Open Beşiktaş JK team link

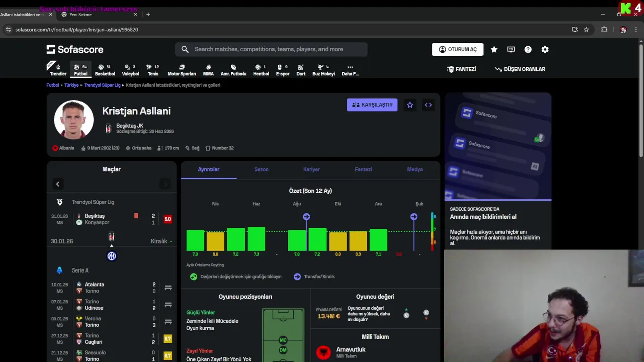pyautogui.click(x=129, y=126)
